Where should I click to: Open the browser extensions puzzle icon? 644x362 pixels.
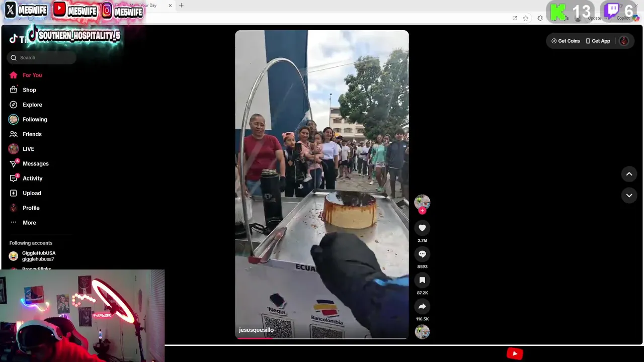[x=540, y=18]
